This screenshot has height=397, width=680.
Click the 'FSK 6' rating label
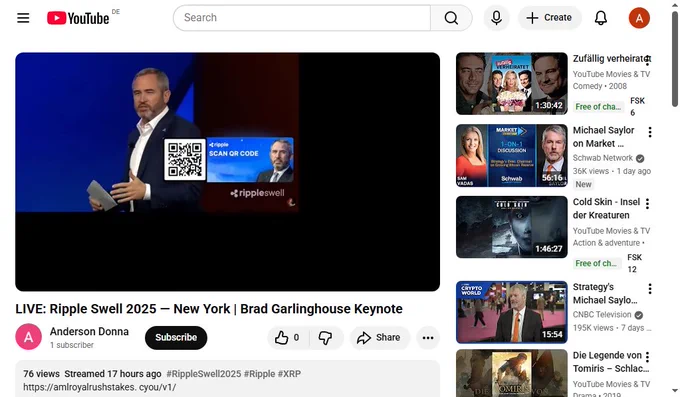(x=637, y=107)
